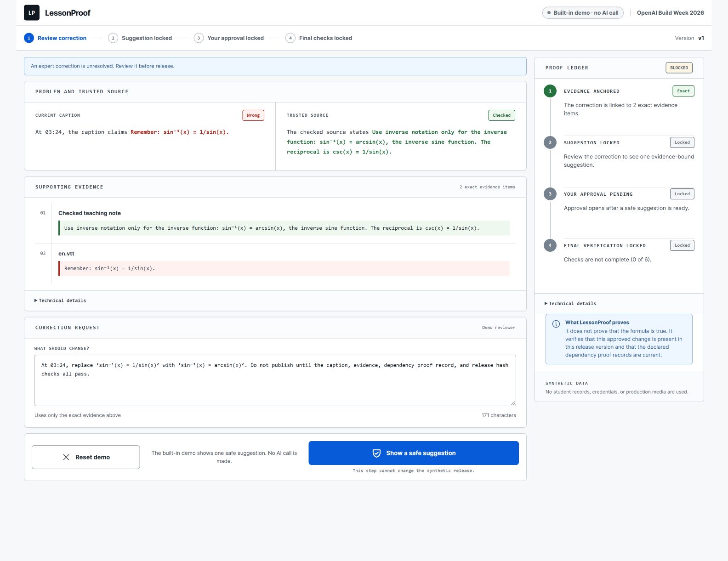Select the Suggestion locked step
Screen dimensions: 728x561
tap(140, 38)
